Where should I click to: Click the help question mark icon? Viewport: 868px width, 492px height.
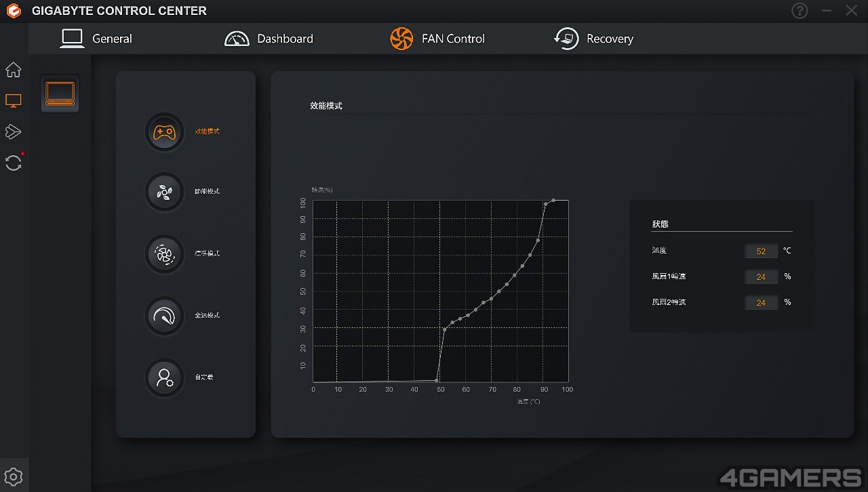800,11
